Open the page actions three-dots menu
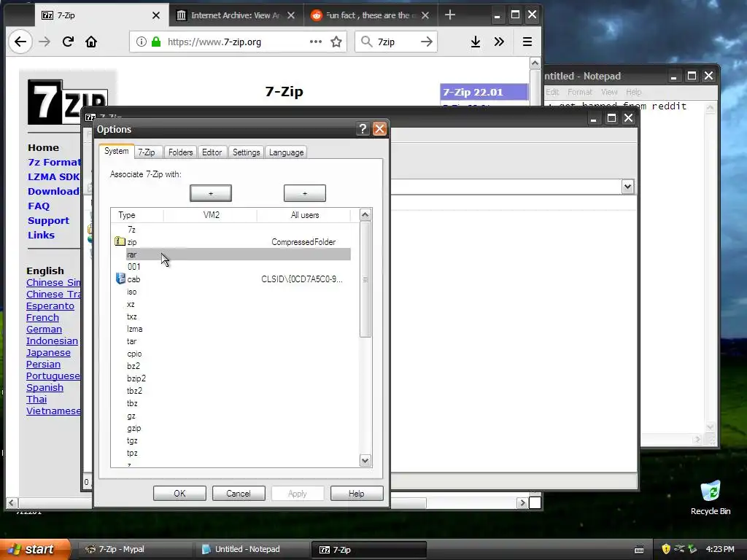The width and height of the screenshot is (747, 560). pos(315,42)
